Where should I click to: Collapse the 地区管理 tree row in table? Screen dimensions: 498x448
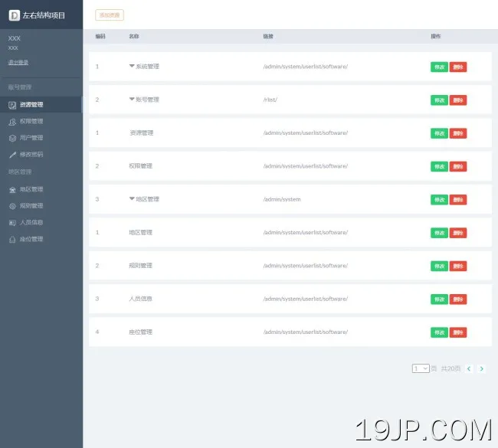132,199
